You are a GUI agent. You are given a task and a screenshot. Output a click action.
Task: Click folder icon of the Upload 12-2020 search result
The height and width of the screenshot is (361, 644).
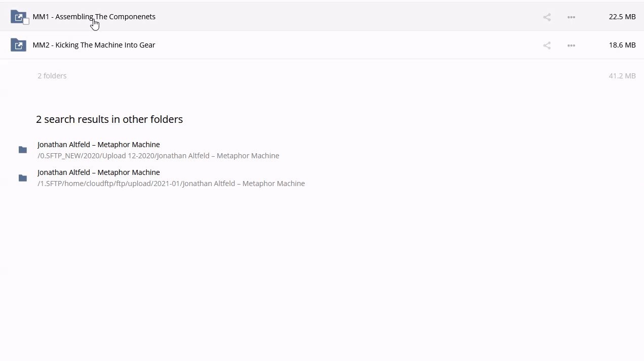23,150
